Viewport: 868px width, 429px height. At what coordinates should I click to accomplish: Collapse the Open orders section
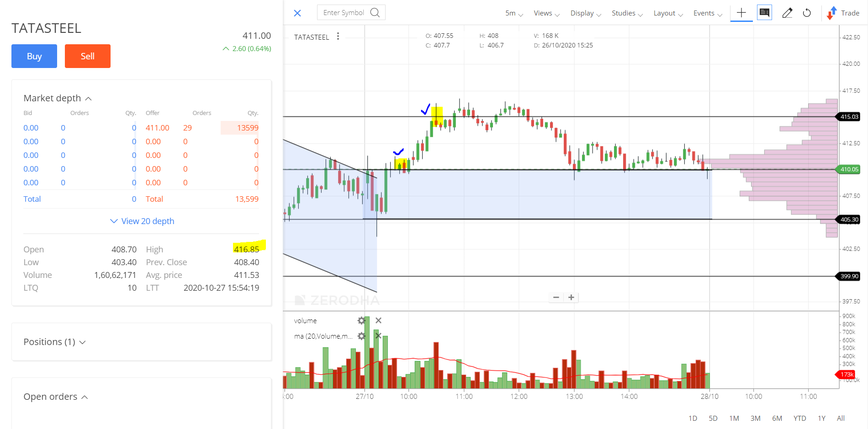(55, 397)
